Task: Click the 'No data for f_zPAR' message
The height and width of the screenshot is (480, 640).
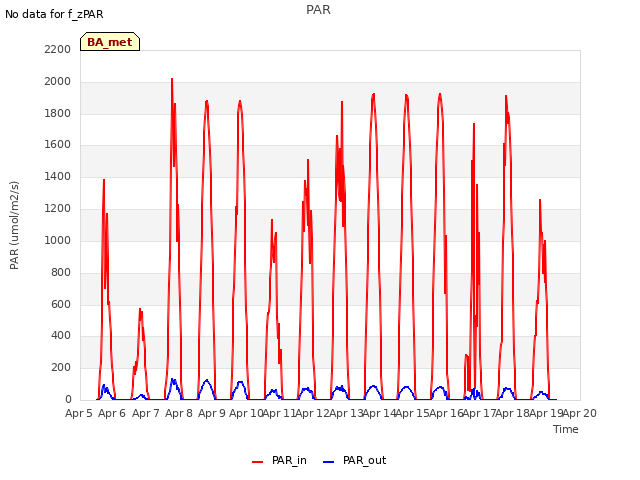Action: (x=54, y=14)
